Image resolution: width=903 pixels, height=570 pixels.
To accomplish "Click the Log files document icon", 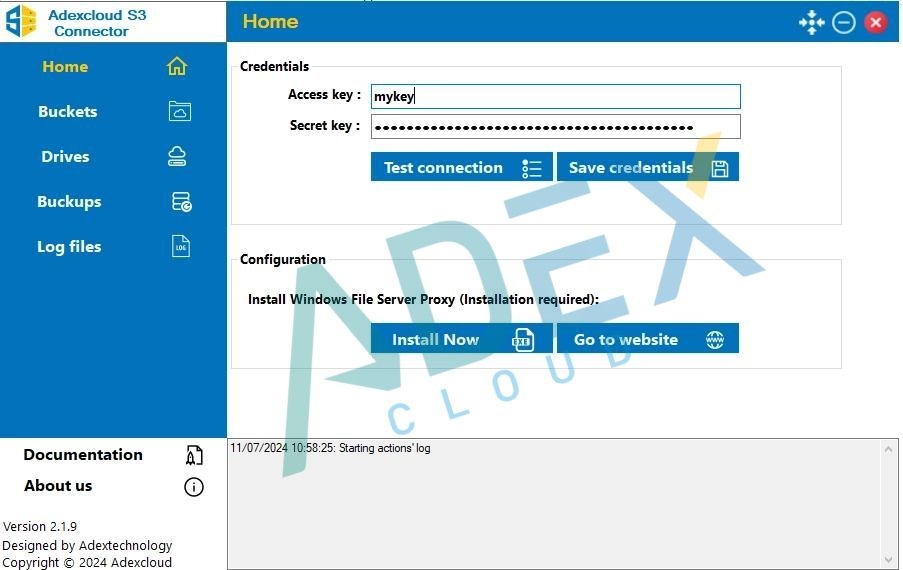I will click(181, 246).
